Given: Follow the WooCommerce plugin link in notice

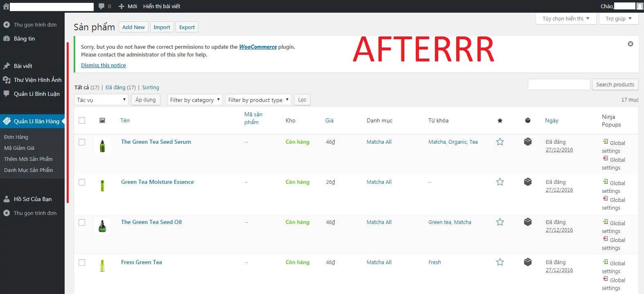Looking at the screenshot, I should point(258,47).
